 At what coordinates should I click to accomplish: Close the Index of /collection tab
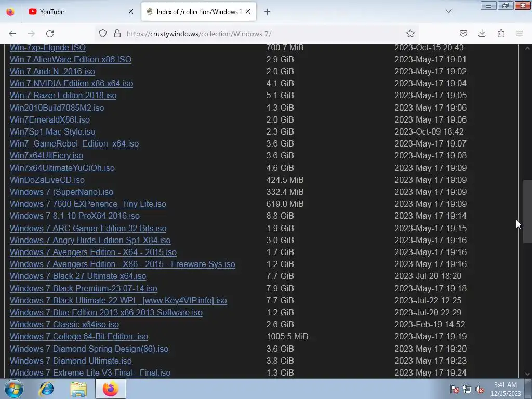tap(248, 12)
